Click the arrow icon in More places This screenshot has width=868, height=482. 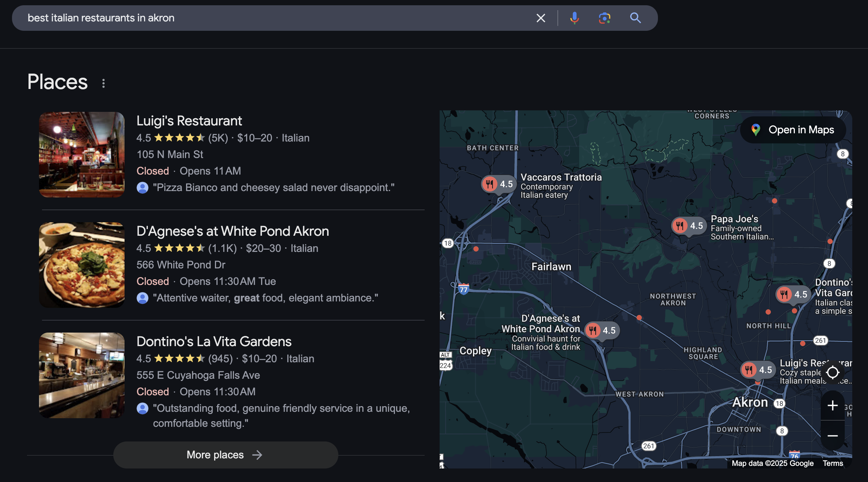(257, 455)
